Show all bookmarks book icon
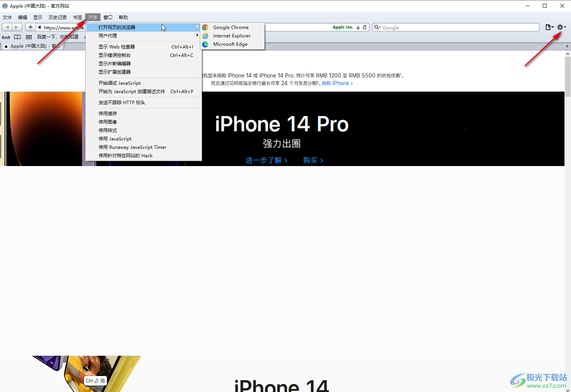The height and width of the screenshot is (392, 571). [x=17, y=37]
